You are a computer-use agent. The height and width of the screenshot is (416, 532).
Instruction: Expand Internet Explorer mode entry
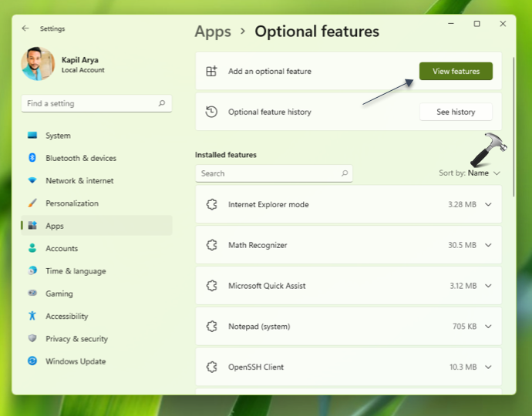pos(488,204)
